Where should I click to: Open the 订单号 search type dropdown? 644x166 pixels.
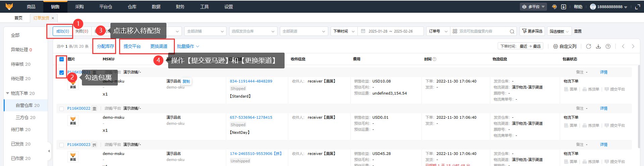pyautogui.click(x=438, y=31)
